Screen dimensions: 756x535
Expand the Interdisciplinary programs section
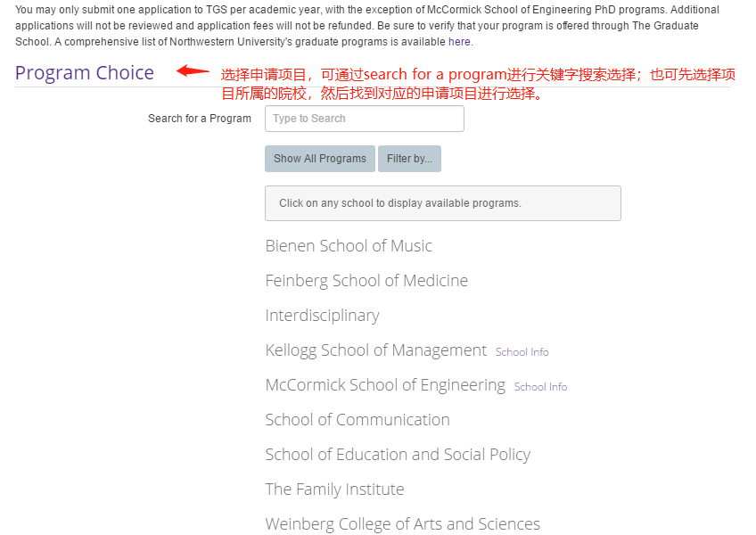point(322,315)
